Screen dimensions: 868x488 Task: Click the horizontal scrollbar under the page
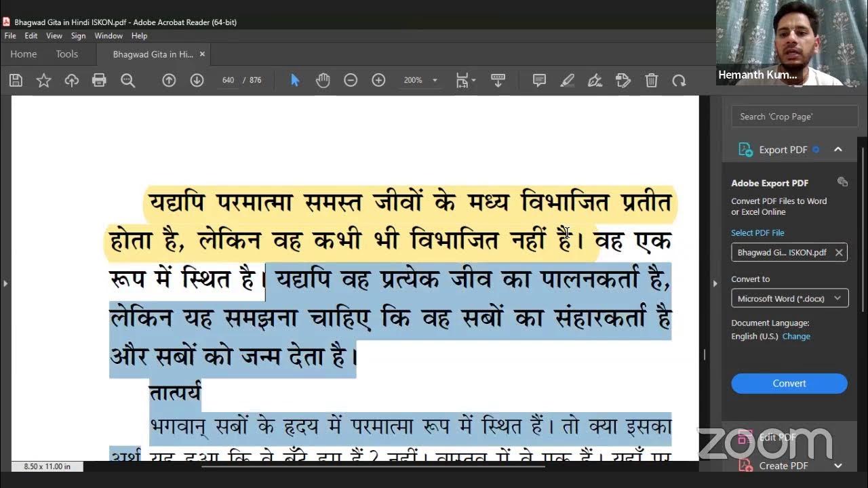click(x=373, y=466)
